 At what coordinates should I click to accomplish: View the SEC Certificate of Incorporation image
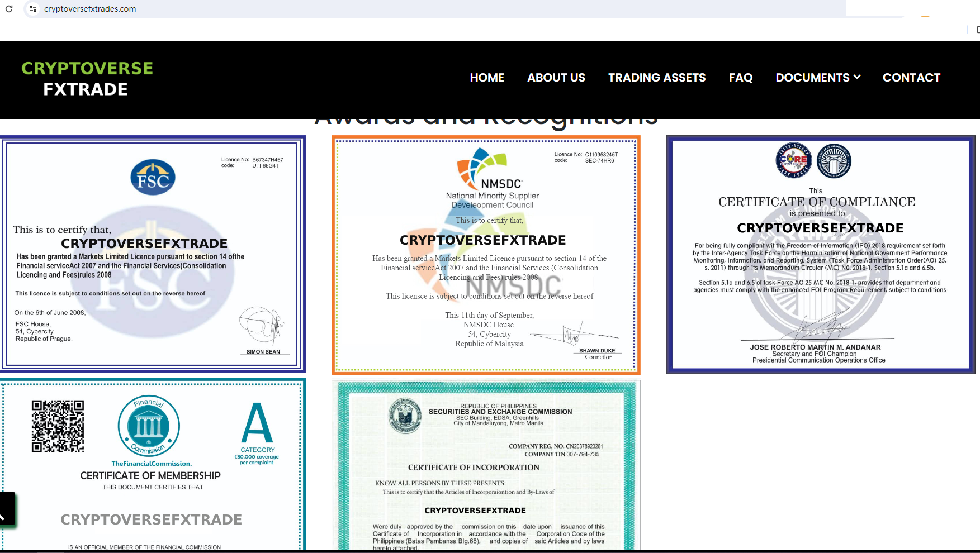486,466
